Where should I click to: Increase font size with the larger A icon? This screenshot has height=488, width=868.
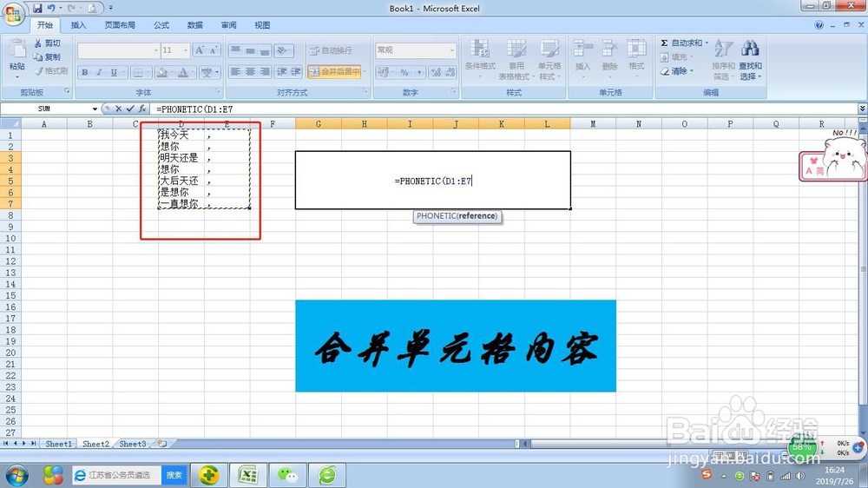(200, 50)
